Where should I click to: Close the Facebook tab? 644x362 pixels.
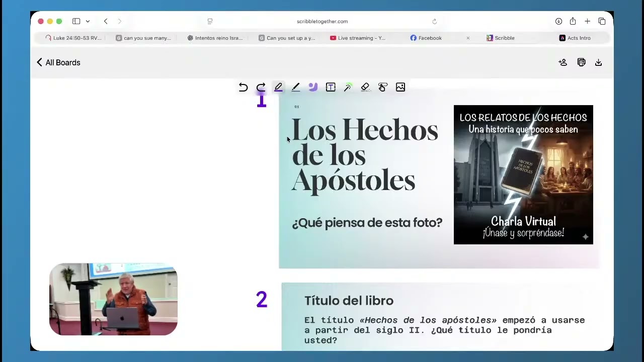(x=468, y=38)
